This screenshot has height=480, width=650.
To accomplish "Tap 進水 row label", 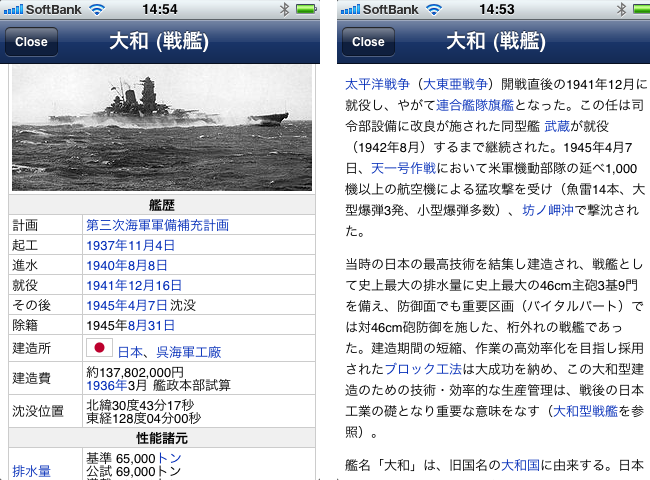I will pyautogui.click(x=25, y=265).
